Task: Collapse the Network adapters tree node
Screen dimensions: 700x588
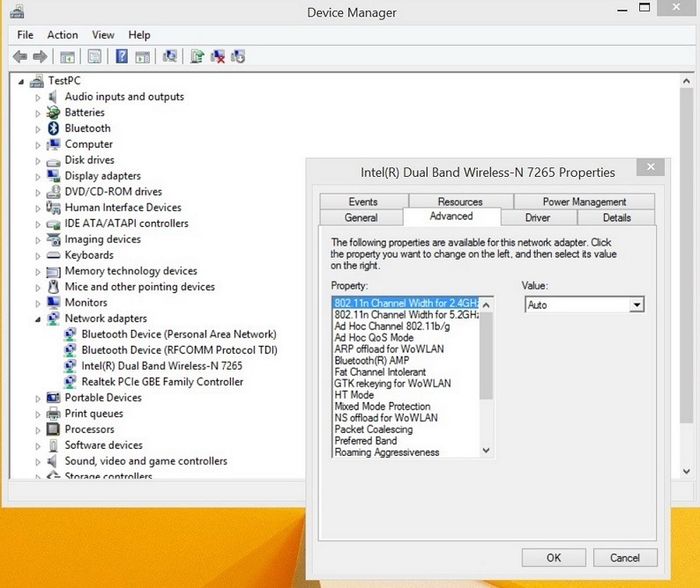Action: click(39, 319)
